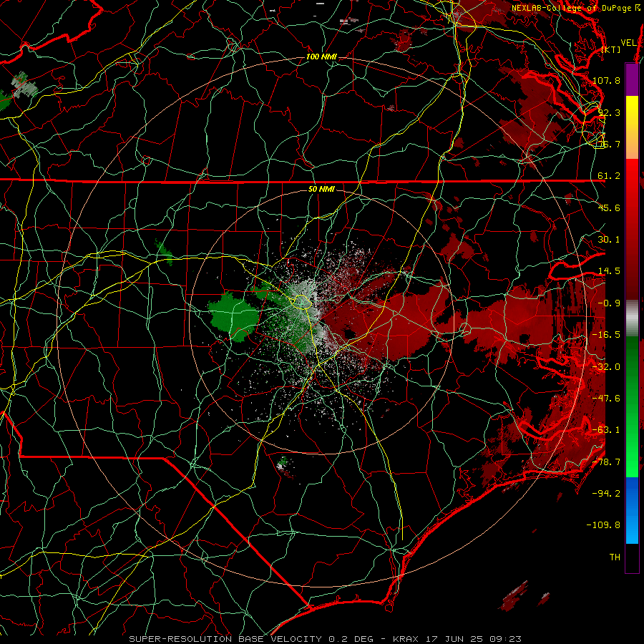Select the 45.6 scale value
644x644 pixels.
[609, 208]
